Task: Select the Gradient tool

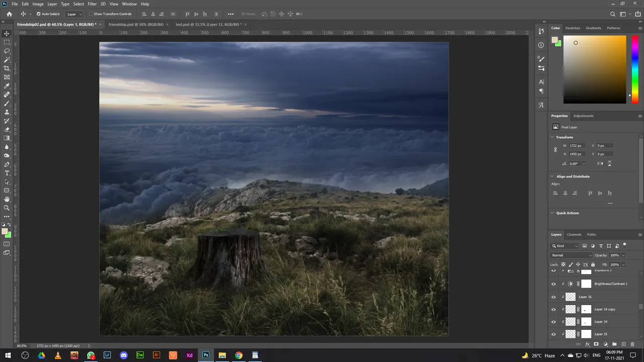Action: pos(7,138)
